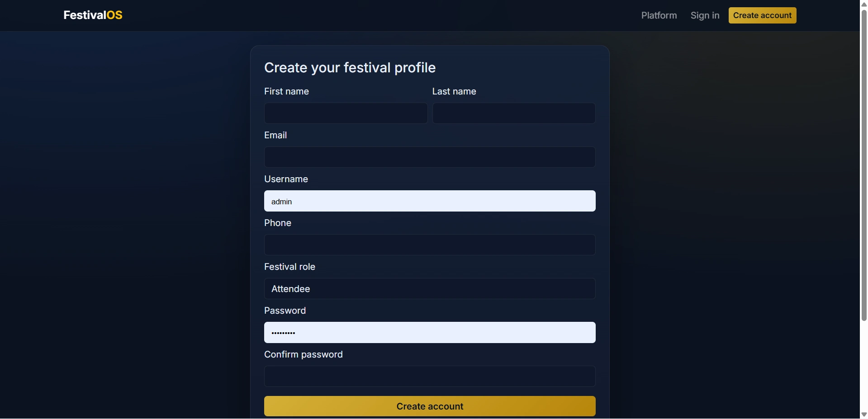Select the Phone input field
This screenshot has width=868, height=419.
430,245
